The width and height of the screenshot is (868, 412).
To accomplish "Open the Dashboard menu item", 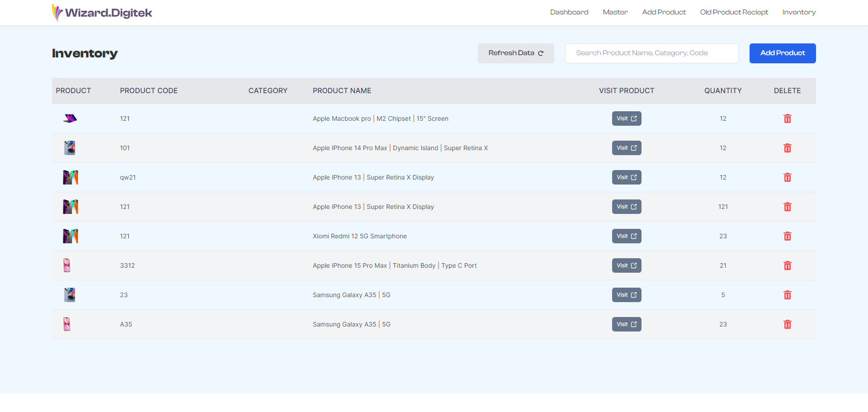I will (569, 12).
